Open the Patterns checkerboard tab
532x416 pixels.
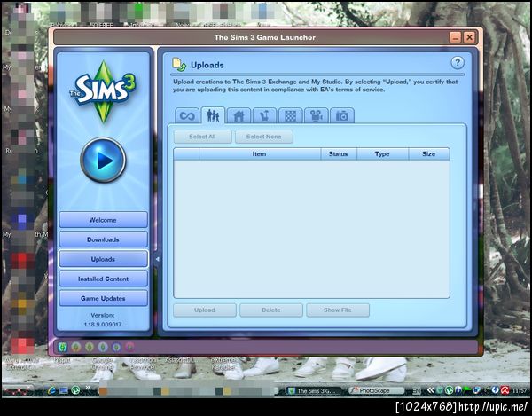click(291, 115)
